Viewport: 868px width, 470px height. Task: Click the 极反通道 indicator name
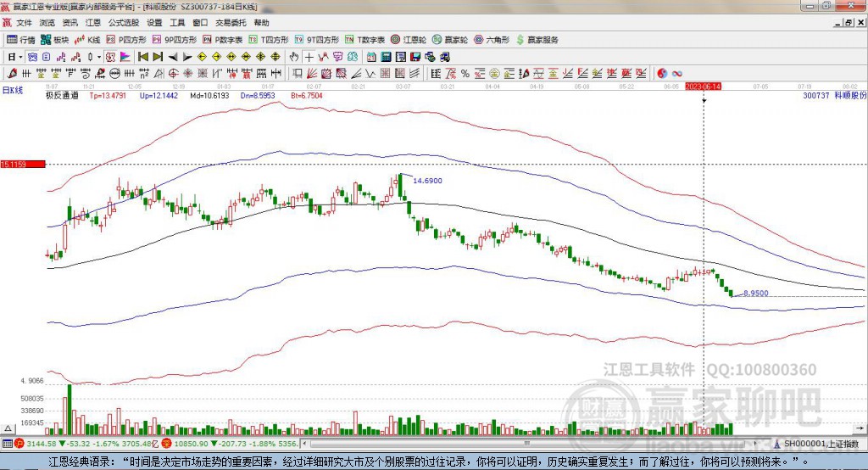62,95
